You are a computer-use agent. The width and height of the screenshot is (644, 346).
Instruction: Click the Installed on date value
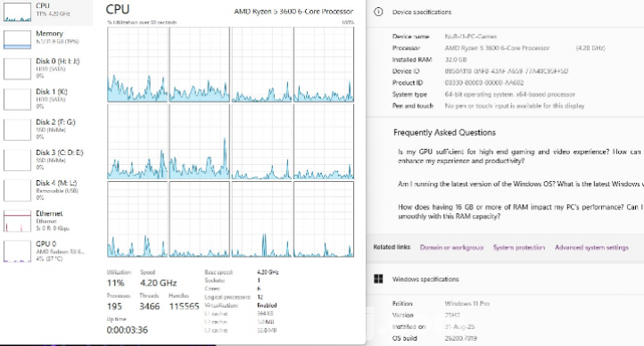pos(459,326)
